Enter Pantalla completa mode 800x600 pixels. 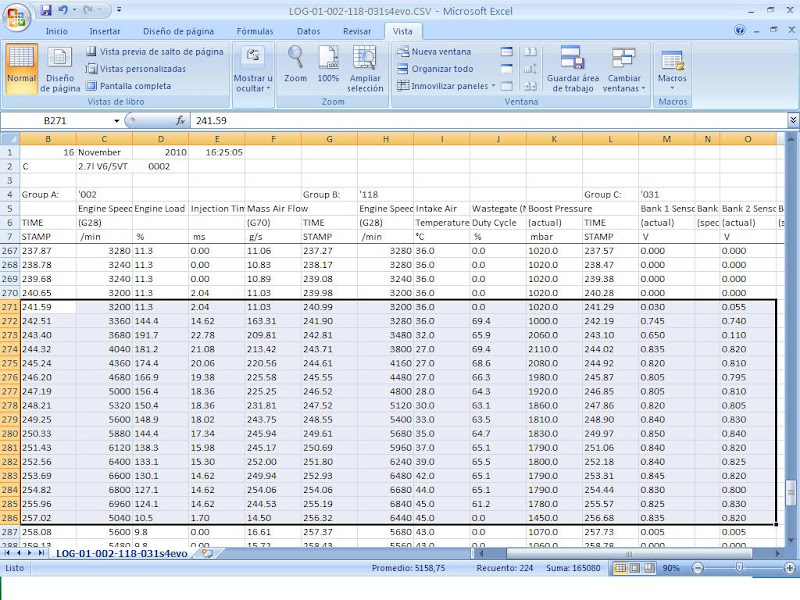(129, 86)
